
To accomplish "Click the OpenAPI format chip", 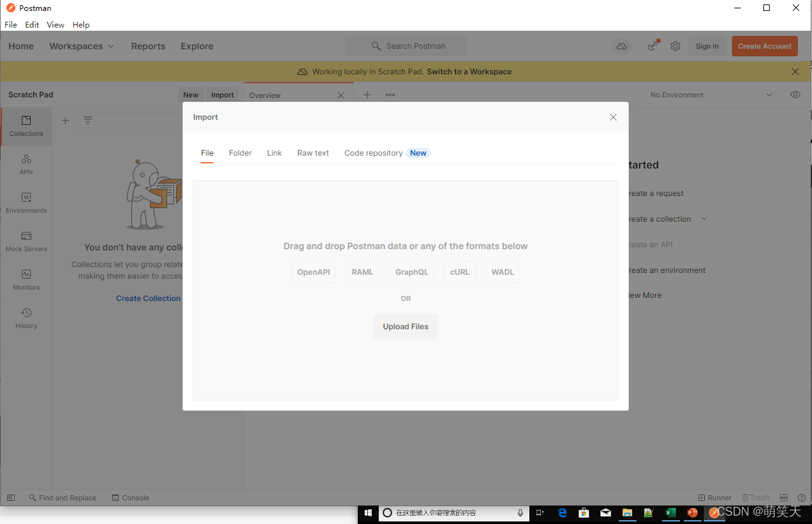I will [313, 272].
